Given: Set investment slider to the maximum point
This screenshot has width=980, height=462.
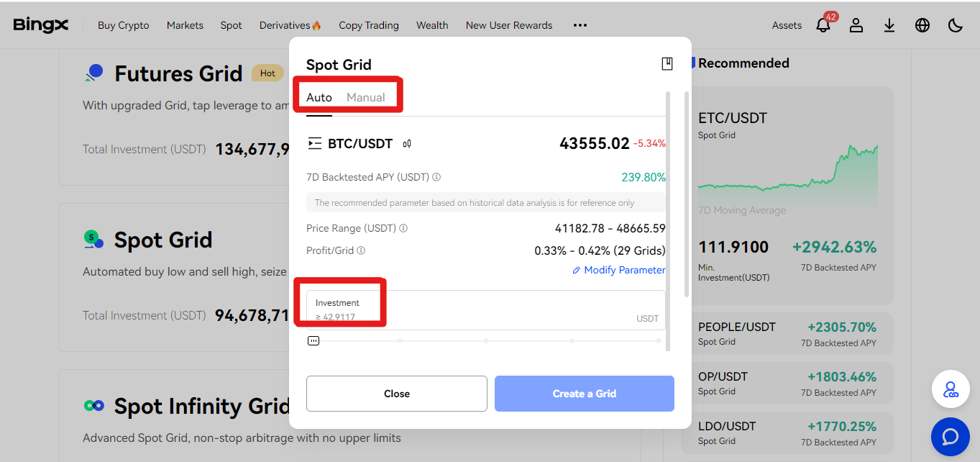Looking at the screenshot, I should point(659,340).
